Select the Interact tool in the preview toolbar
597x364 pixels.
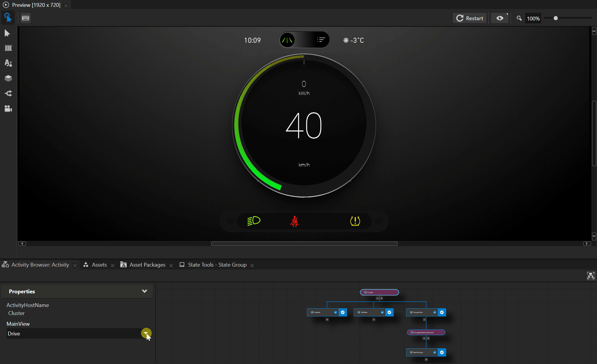[x=8, y=18]
